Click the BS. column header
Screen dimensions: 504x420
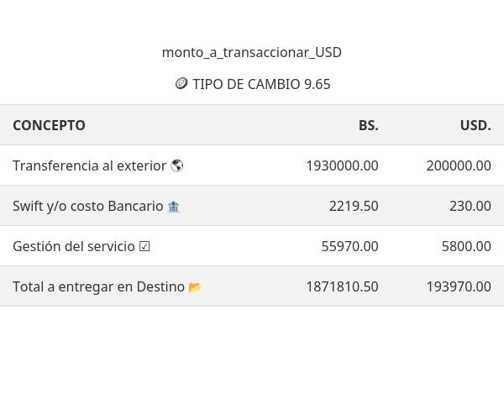(x=368, y=125)
